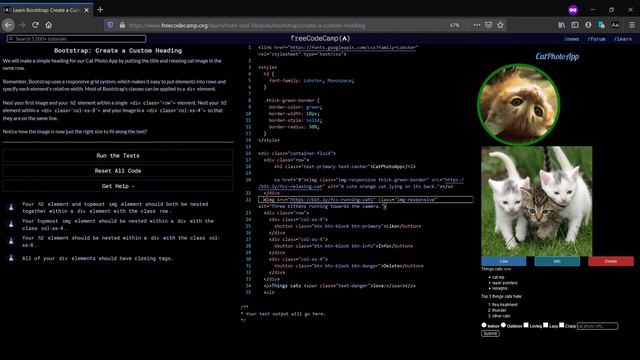Click the teal Info button in preview

pyautogui.click(x=557, y=261)
